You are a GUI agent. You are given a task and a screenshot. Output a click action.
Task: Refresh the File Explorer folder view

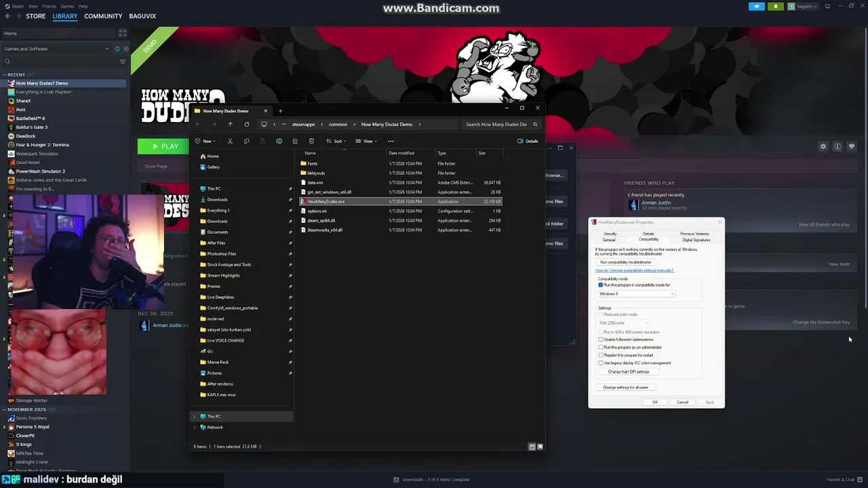(247, 124)
